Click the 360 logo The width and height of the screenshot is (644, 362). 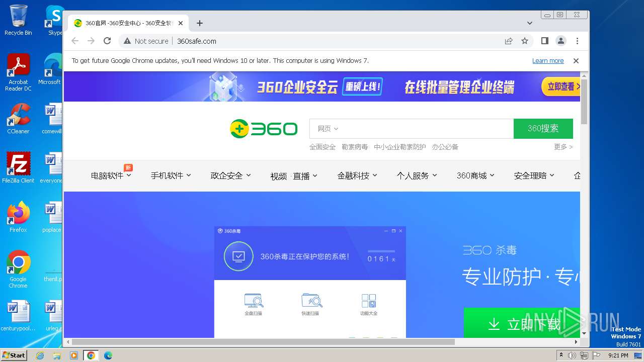coord(264,129)
